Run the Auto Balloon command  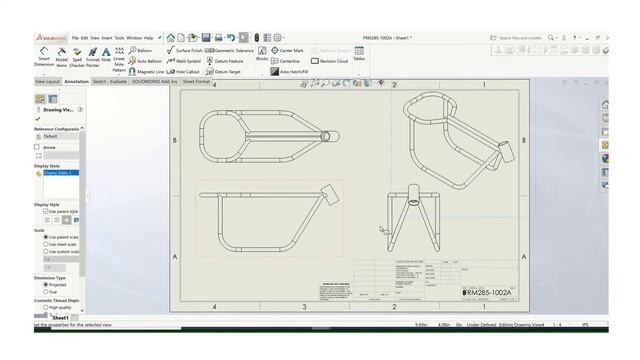click(x=145, y=61)
